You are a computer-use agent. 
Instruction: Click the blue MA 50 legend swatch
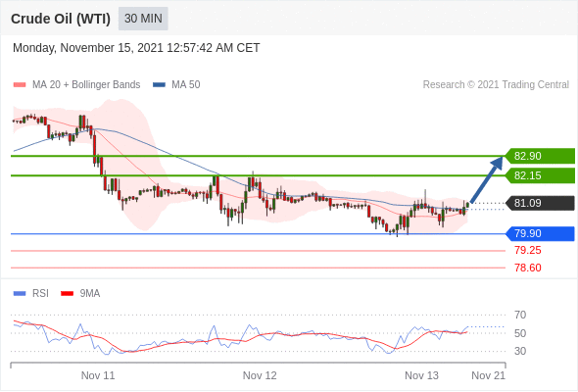[159, 85]
